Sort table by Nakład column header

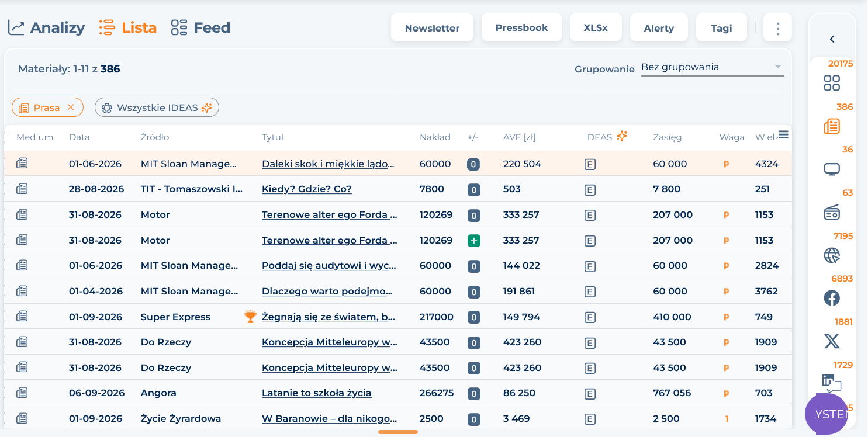coord(435,137)
